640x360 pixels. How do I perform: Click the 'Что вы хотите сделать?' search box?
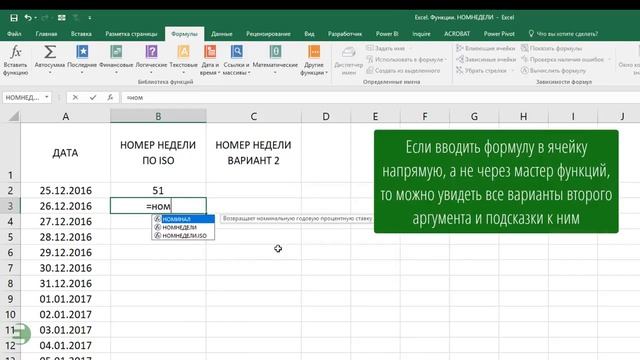click(x=563, y=34)
